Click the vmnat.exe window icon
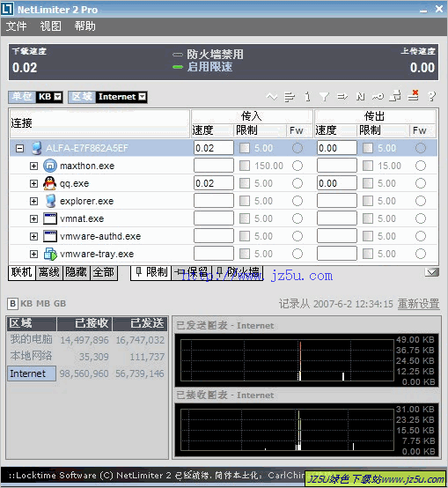 click(x=50, y=218)
